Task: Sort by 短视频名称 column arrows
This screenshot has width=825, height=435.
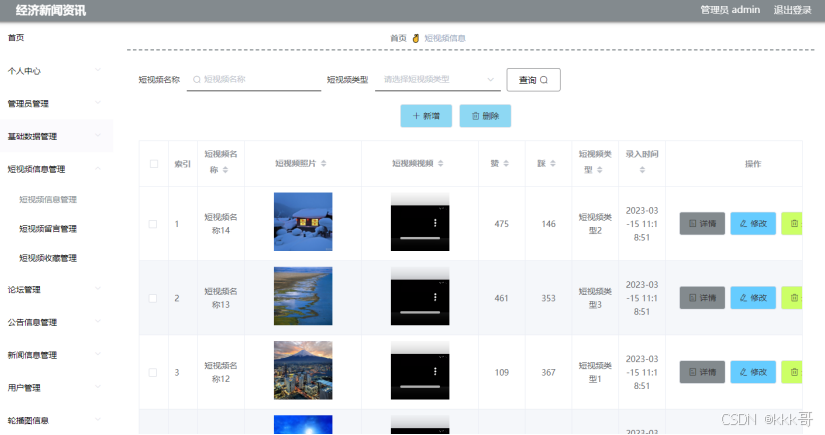Action: [225, 170]
